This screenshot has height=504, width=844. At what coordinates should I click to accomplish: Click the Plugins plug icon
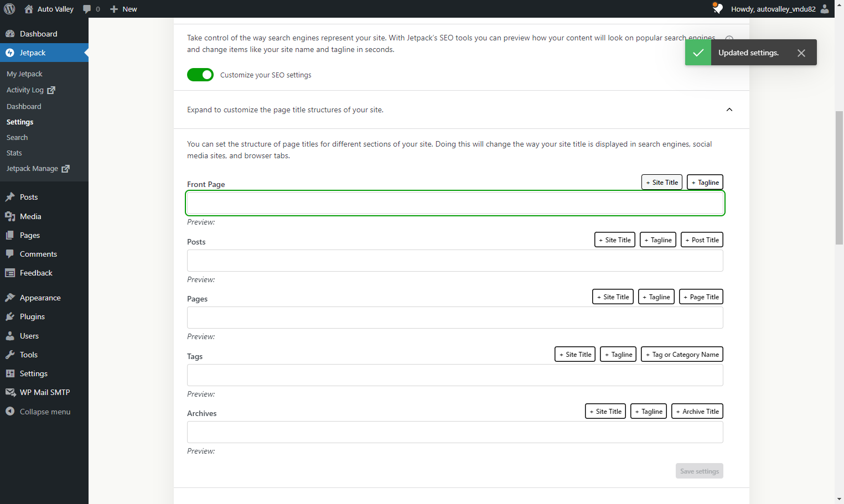(10, 316)
